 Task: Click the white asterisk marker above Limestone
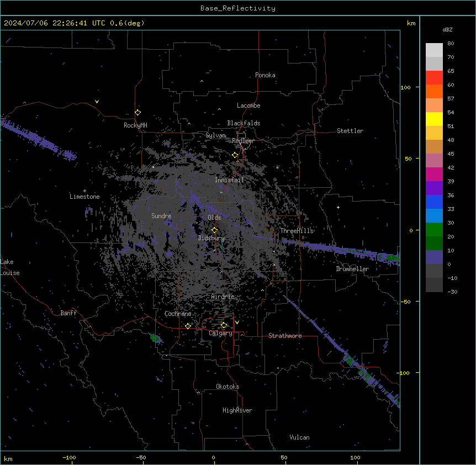84,191
